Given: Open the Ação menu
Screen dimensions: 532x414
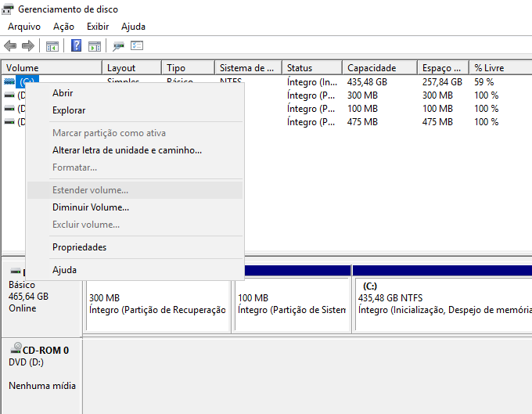Looking at the screenshot, I should point(63,27).
